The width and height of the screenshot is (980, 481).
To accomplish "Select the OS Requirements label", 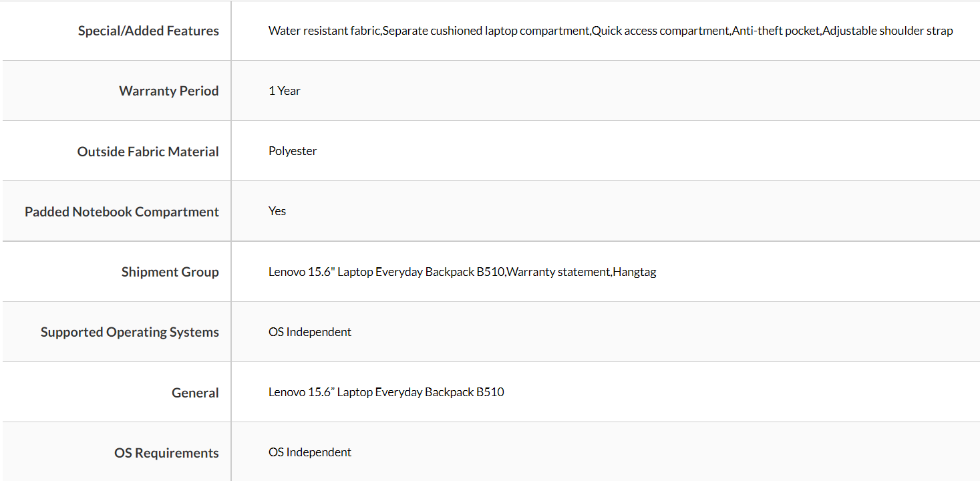I will [166, 453].
